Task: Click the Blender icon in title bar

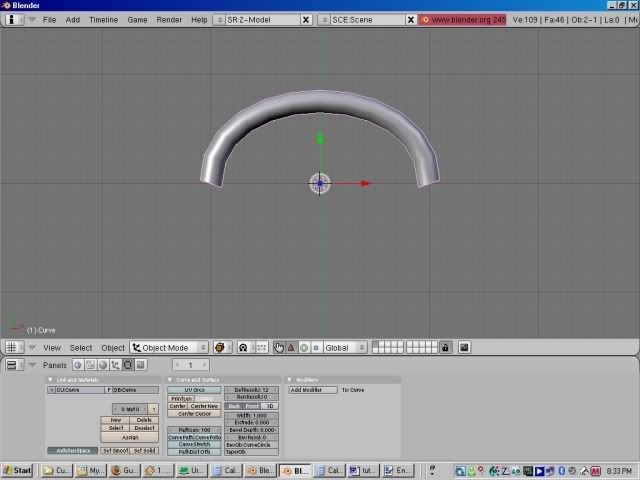Action: (x=6, y=5)
